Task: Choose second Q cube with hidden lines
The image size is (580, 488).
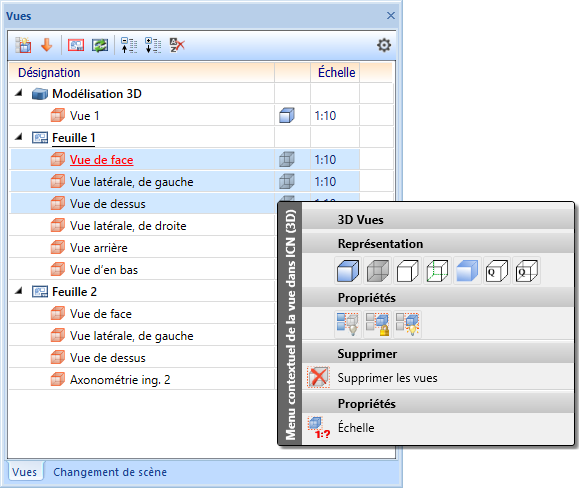Action: click(526, 271)
